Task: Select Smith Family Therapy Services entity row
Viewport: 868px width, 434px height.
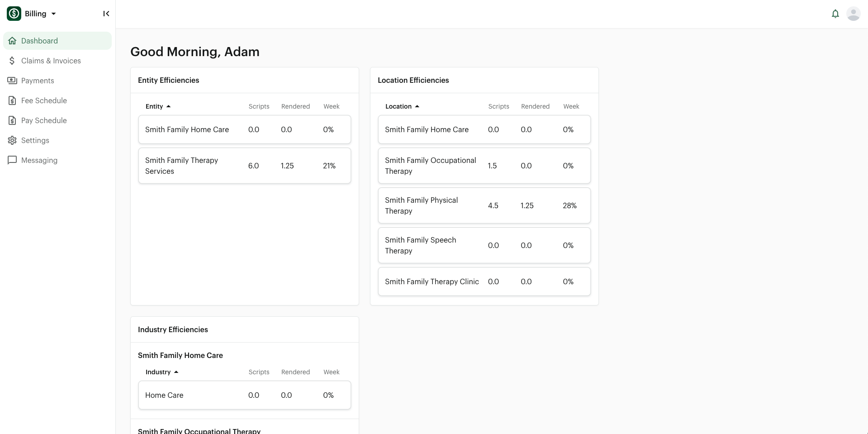Action: [244, 166]
